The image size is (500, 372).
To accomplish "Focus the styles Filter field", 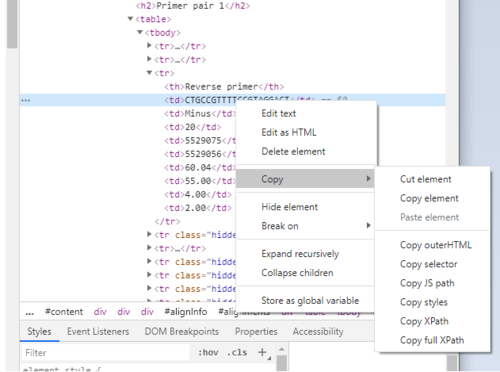I will click(x=106, y=353).
